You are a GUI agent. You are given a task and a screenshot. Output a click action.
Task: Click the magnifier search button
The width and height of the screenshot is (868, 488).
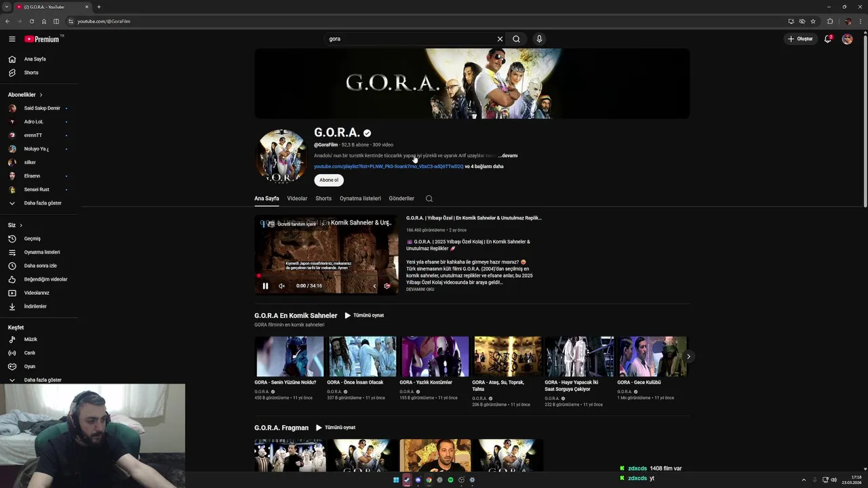[516, 39]
